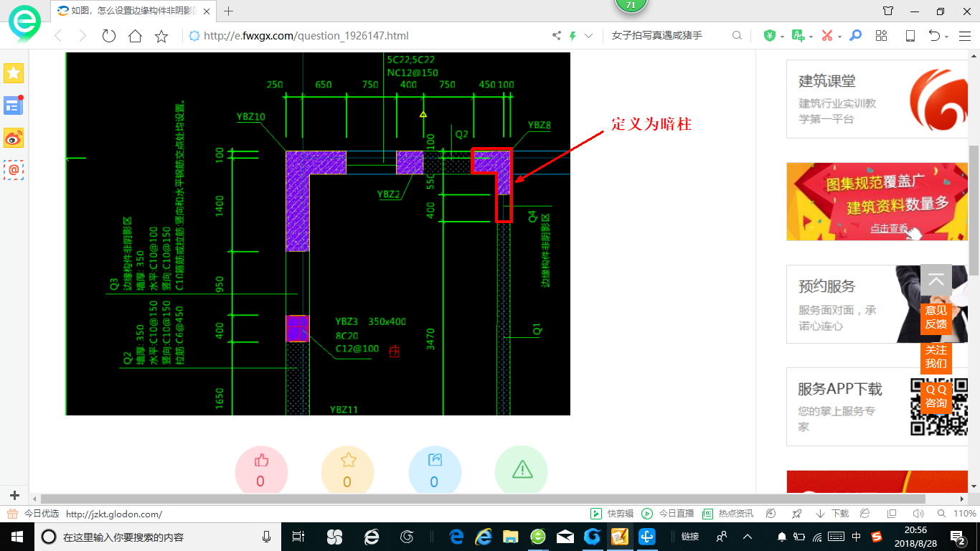Click the search magnifier icon
The height and width of the screenshot is (551, 980).
737,36
